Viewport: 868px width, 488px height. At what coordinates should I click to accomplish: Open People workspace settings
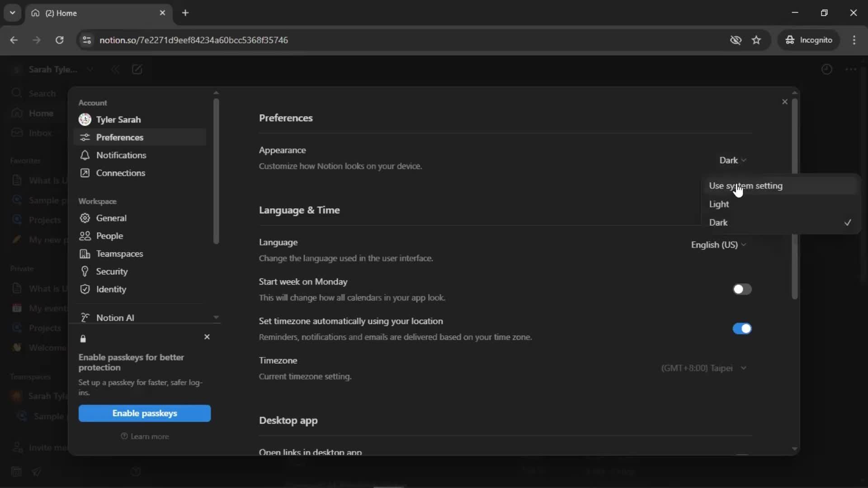pyautogui.click(x=140, y=236)
